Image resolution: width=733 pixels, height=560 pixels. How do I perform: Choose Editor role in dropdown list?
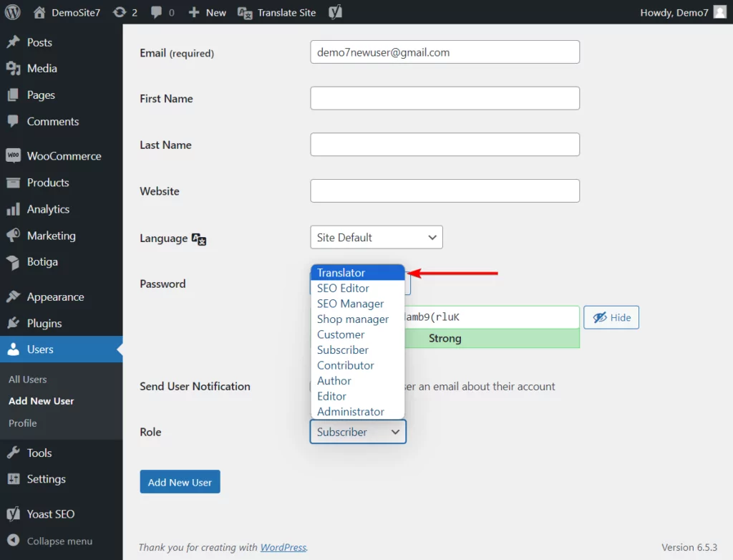(358, 396)
